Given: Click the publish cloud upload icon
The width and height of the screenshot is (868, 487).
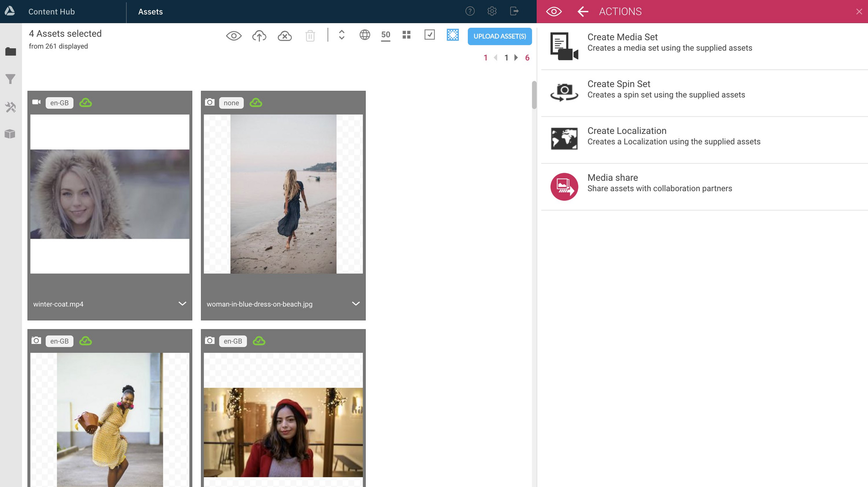Looking at the screenshot, I should click(x=259, y=36).
